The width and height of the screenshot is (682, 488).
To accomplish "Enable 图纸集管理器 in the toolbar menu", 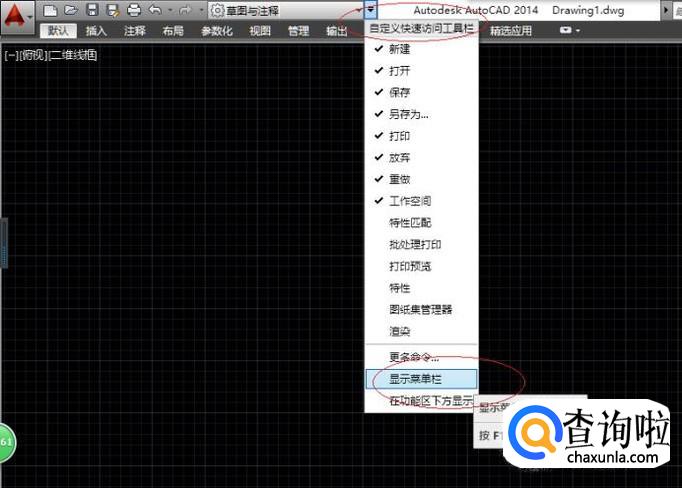I will (421, 310).
